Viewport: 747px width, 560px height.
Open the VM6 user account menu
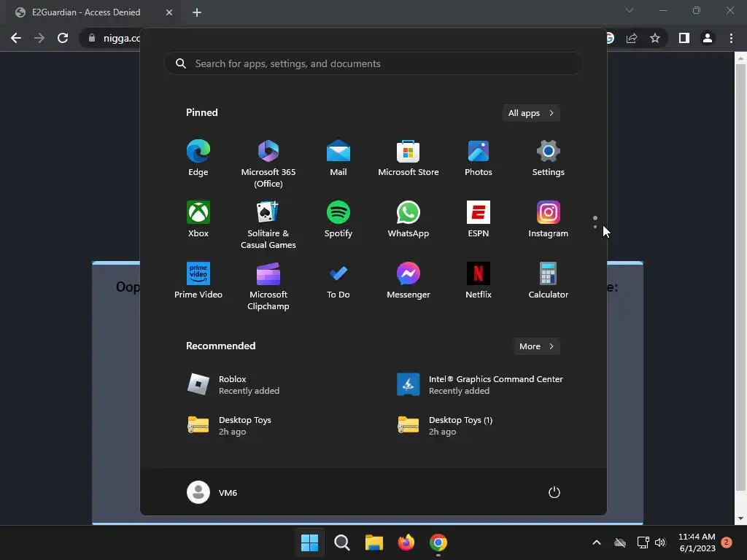tap(212, 492)
